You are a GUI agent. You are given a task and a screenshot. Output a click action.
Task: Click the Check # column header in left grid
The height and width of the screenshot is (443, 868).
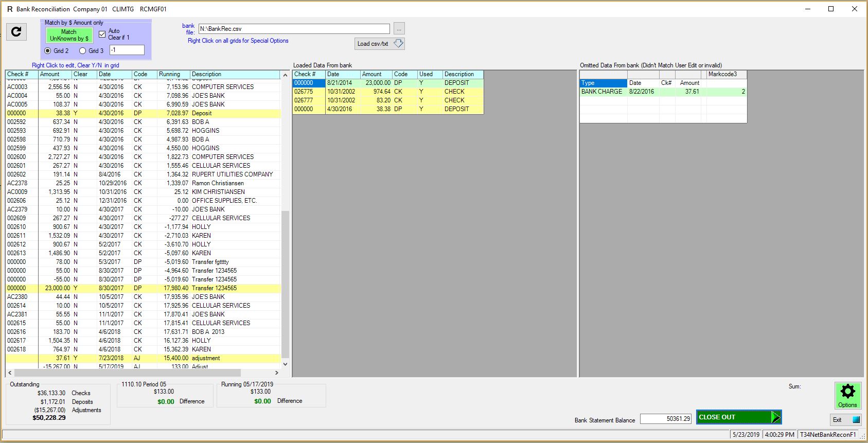(x=22, y=74)
